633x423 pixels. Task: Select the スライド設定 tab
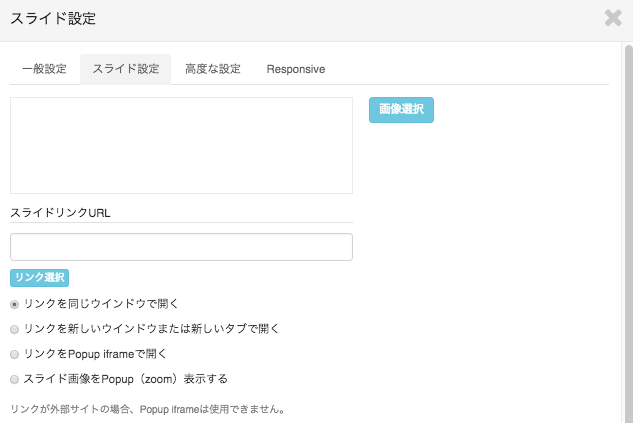[126, 69]
